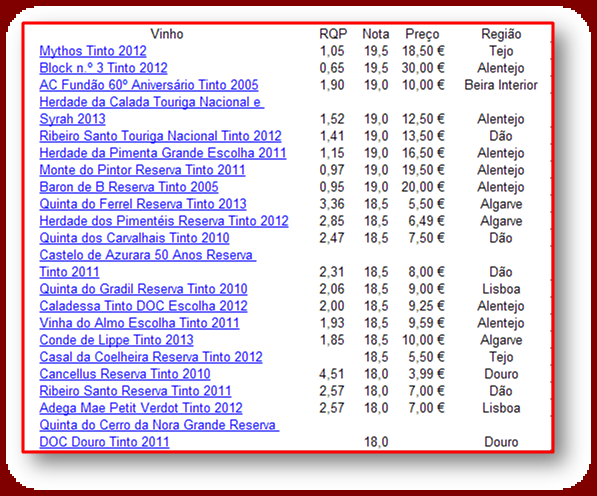597x496 pixels.
Task: Select Ribeiro Santo Touriga Nacional Tinto 2012
Action: pos(160,136)
